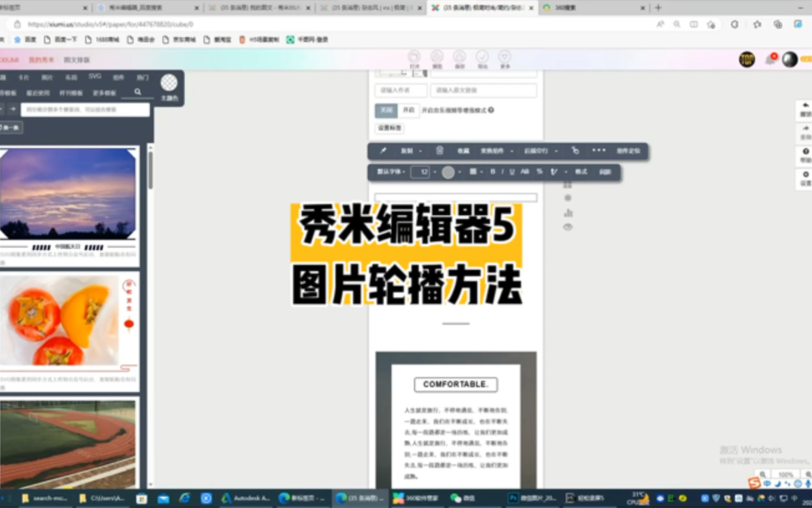
Task: Click the user avatar icon at top right
Action: [789, 60]
